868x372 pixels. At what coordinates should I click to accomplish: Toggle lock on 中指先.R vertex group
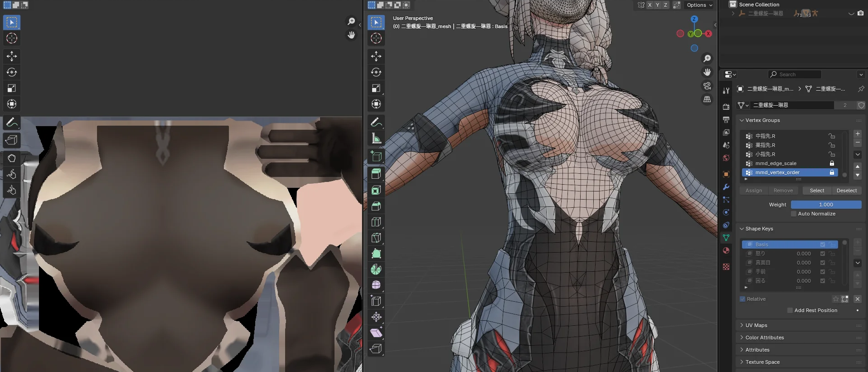coord(832,136)
